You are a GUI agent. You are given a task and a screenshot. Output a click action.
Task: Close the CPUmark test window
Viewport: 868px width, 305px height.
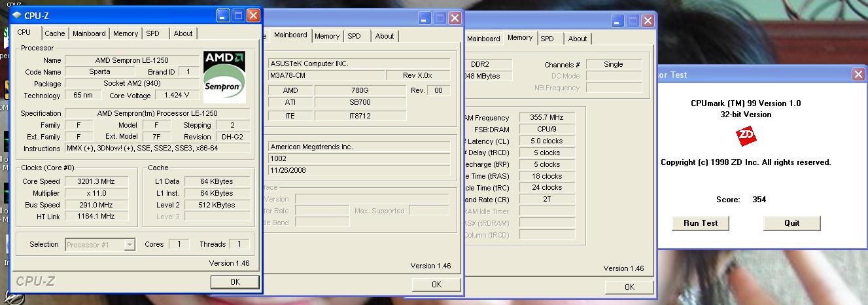(x=859, y=74)
